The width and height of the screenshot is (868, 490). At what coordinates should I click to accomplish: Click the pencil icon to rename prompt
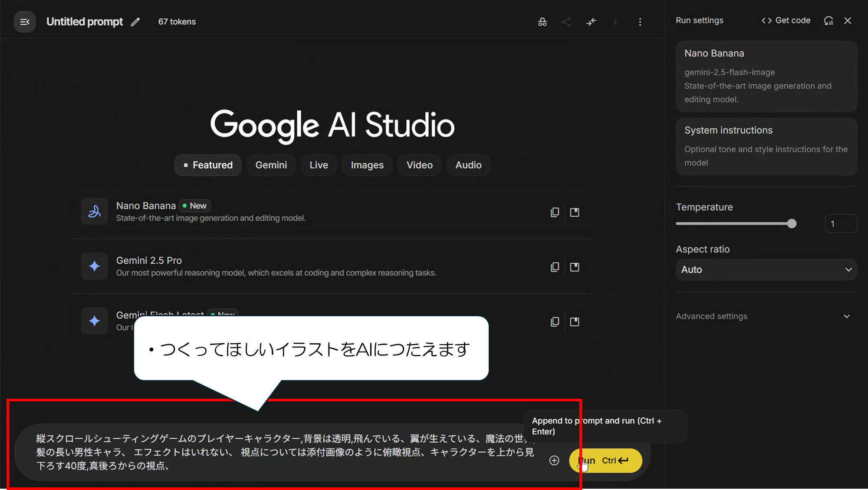[x=135, y=22]
